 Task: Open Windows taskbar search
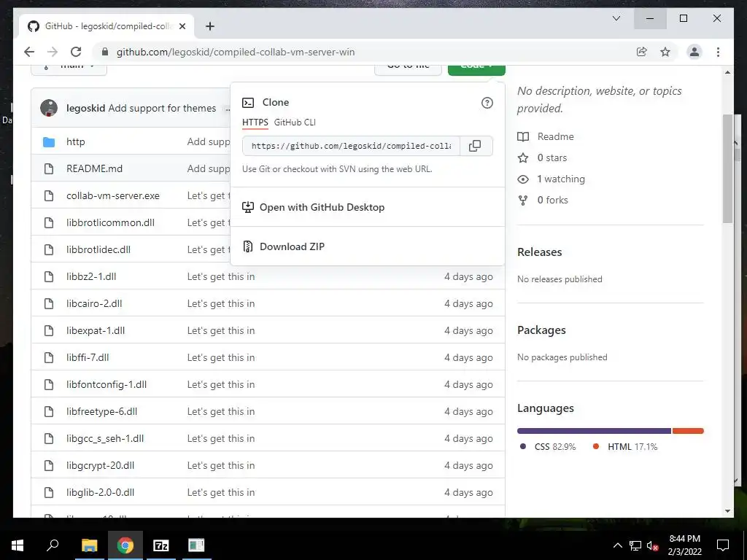[53, 545]
